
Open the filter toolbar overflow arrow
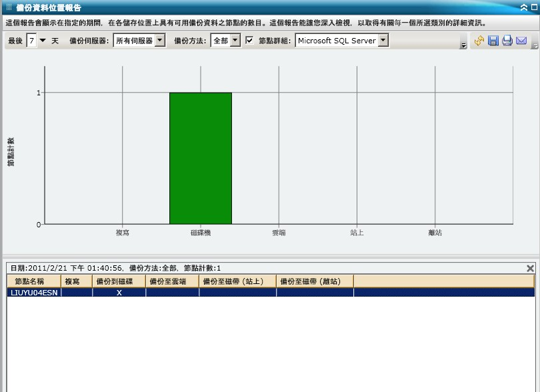coord(463,45)
